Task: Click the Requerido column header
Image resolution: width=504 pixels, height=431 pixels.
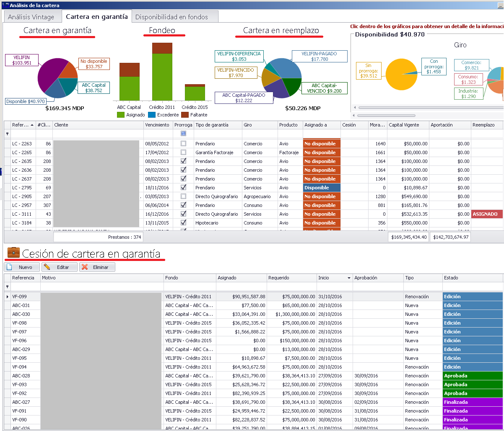Action: 292,278
